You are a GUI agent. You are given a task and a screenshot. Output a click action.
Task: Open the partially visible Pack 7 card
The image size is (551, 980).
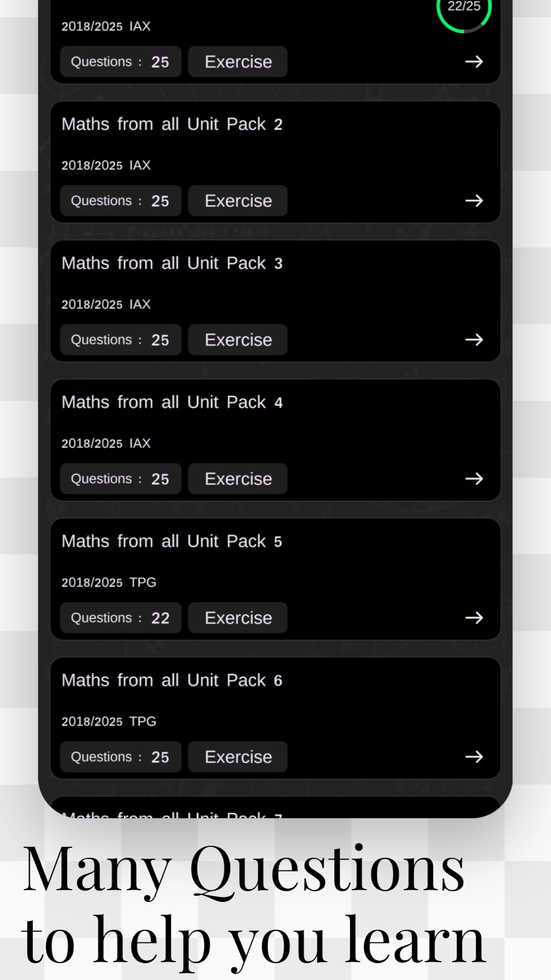[275, 808]
